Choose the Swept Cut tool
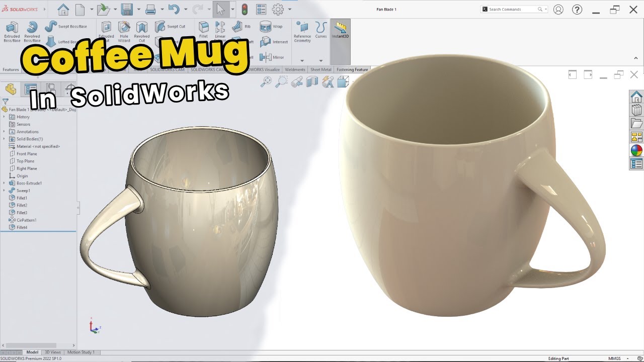The image size is (644, 362). click(170, 26)
